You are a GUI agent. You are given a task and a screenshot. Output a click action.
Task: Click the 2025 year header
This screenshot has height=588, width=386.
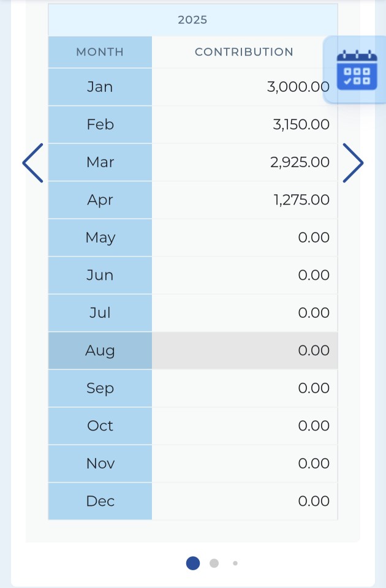(193, 20)
